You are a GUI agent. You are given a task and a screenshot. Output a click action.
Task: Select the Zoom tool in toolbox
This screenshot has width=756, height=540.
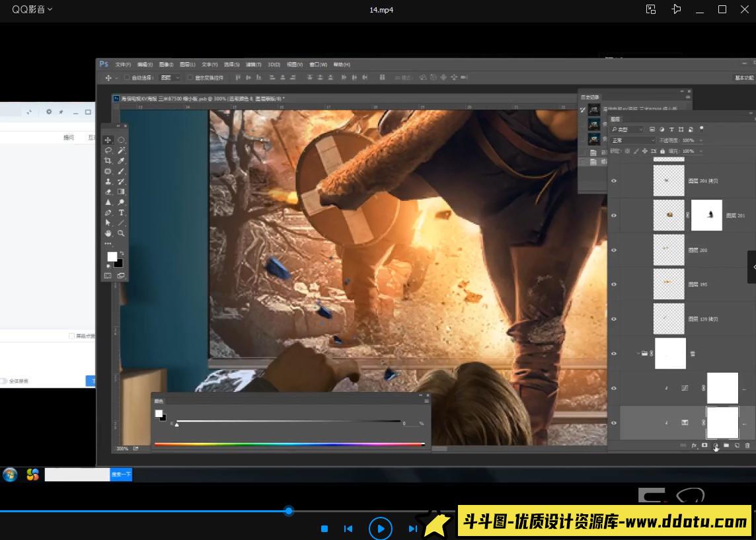tap(121, 233)
